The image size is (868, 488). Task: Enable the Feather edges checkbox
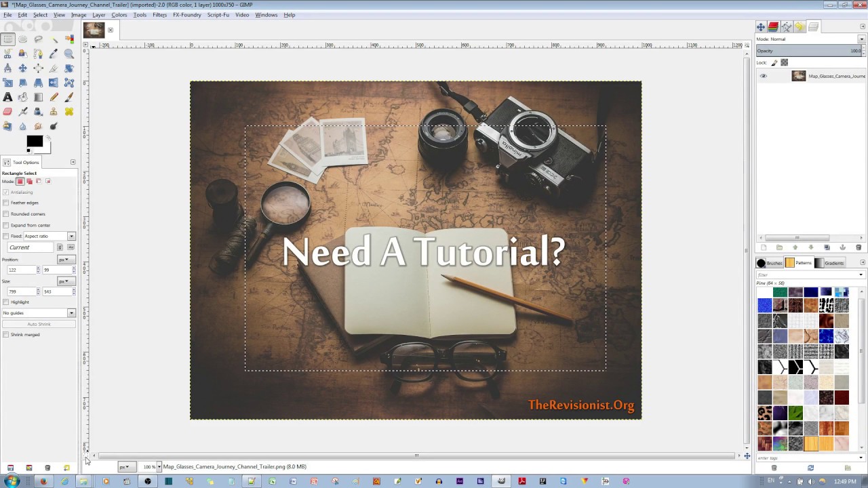[x=5, y=203]
